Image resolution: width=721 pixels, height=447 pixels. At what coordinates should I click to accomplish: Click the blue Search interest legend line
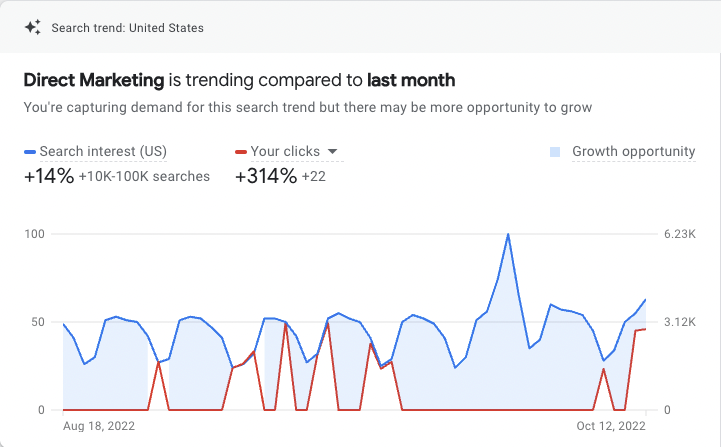point(30,152)
